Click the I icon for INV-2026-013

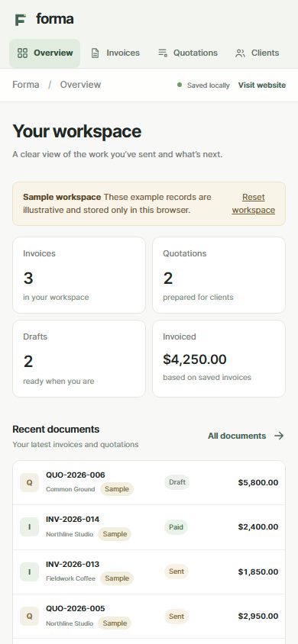29,572
